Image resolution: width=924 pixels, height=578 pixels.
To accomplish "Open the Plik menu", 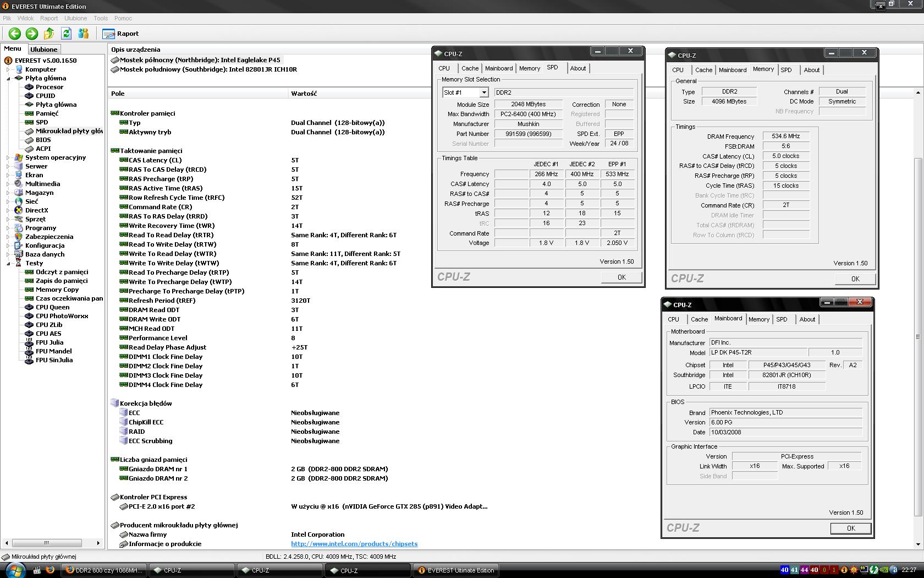I will click(x=7, y=18).
